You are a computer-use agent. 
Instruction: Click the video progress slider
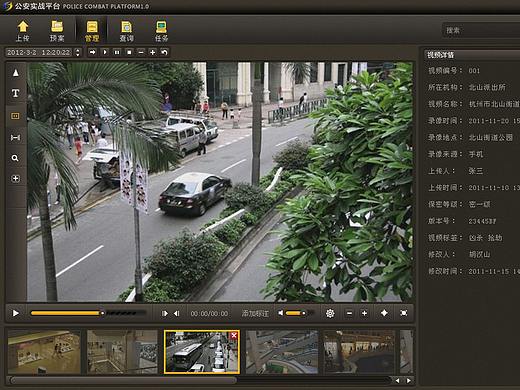[88, 313]
